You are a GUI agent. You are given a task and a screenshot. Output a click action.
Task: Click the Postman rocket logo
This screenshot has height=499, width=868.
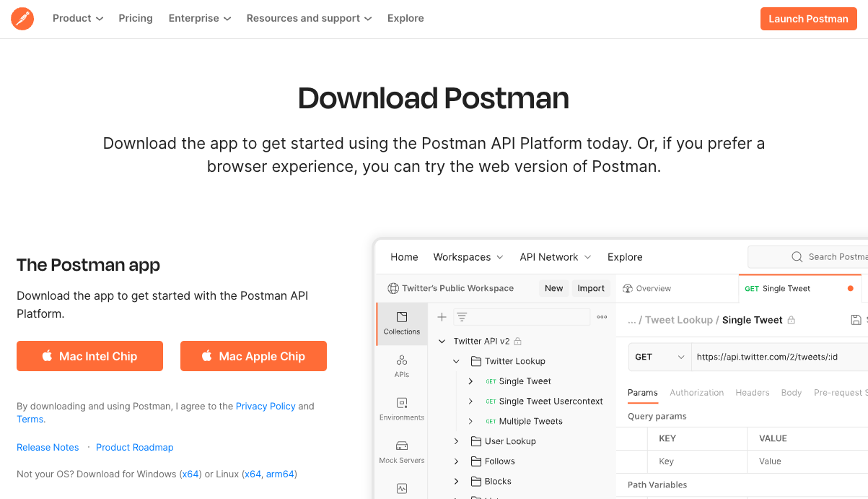click(x=22, y=18)
